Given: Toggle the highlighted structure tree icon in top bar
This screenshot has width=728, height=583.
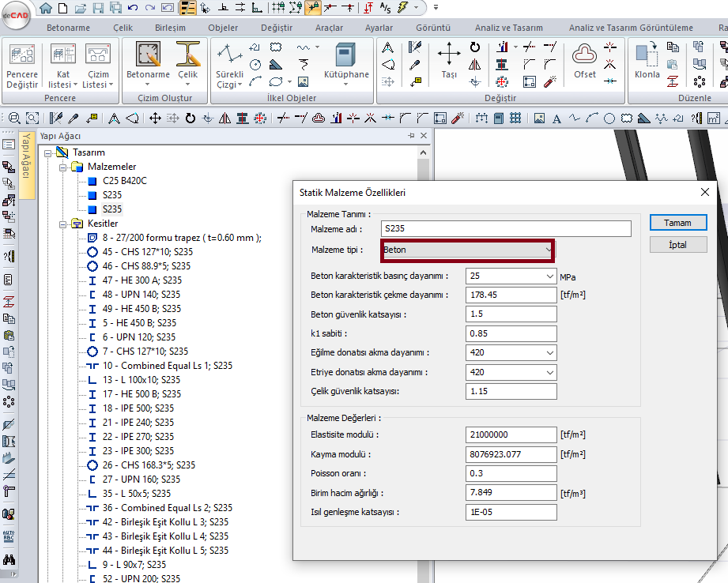Looking at the screenshot, I should pos(187,7).
